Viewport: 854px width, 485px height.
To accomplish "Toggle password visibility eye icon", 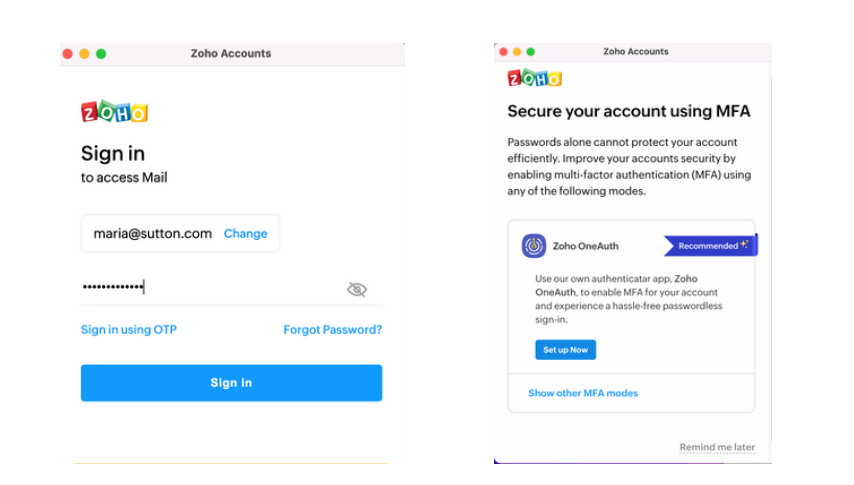I will [357, 289].
